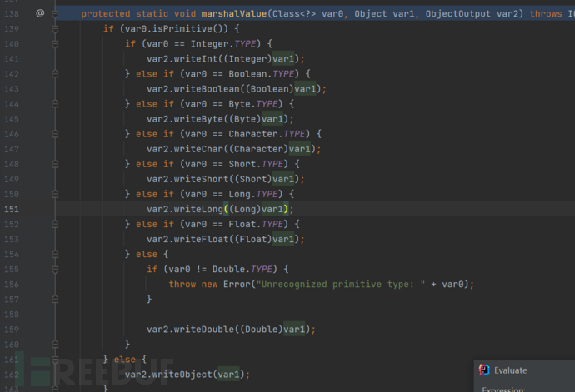Click the marshalValue method name
The height and width of the screenshot is (392, 575).
click(234, 14)
